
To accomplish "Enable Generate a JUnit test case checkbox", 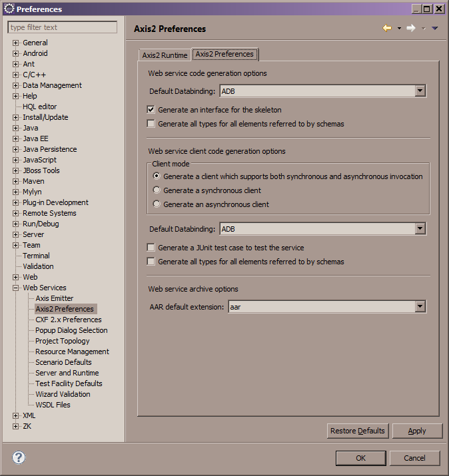I will tap(151, 248).
